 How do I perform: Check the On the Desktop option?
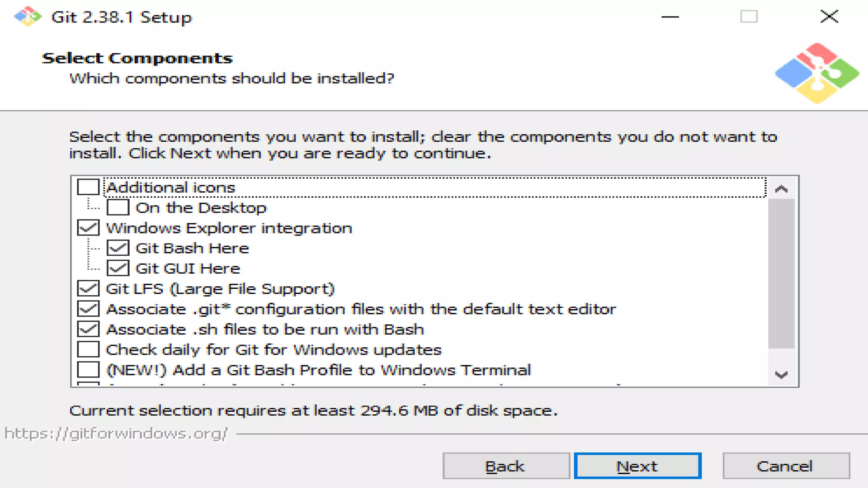click(118, 208)
